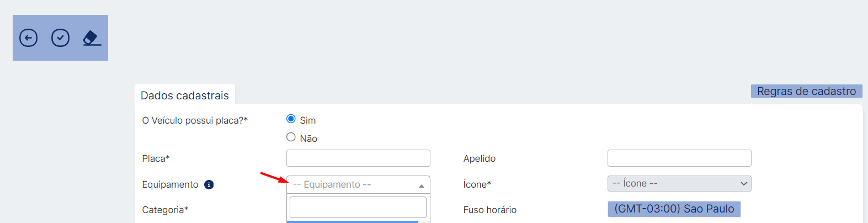Select the Sim radio button

click(x=291, y=119)
